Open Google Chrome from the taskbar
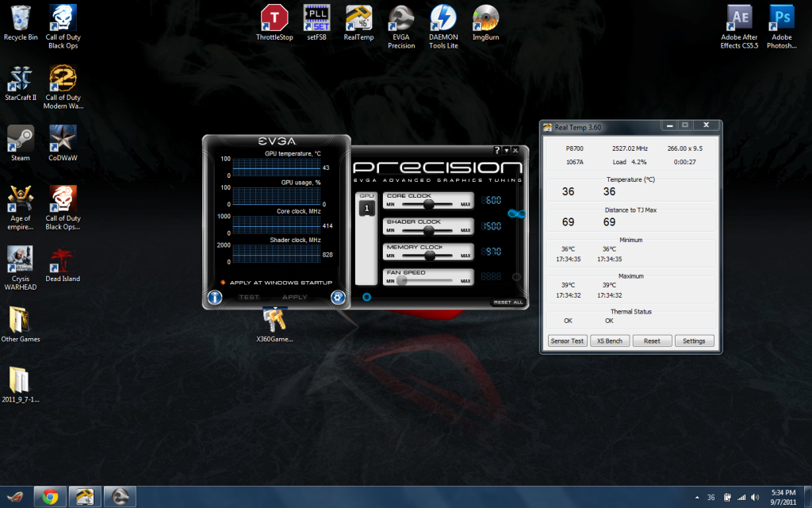 click(x=50, y=497)
